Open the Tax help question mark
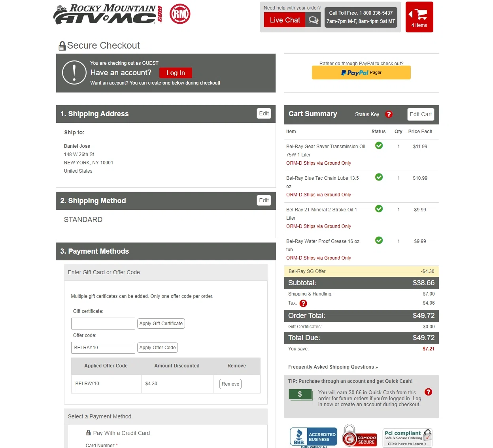This screenshot has height=448, width=493. tap(303, 303)
